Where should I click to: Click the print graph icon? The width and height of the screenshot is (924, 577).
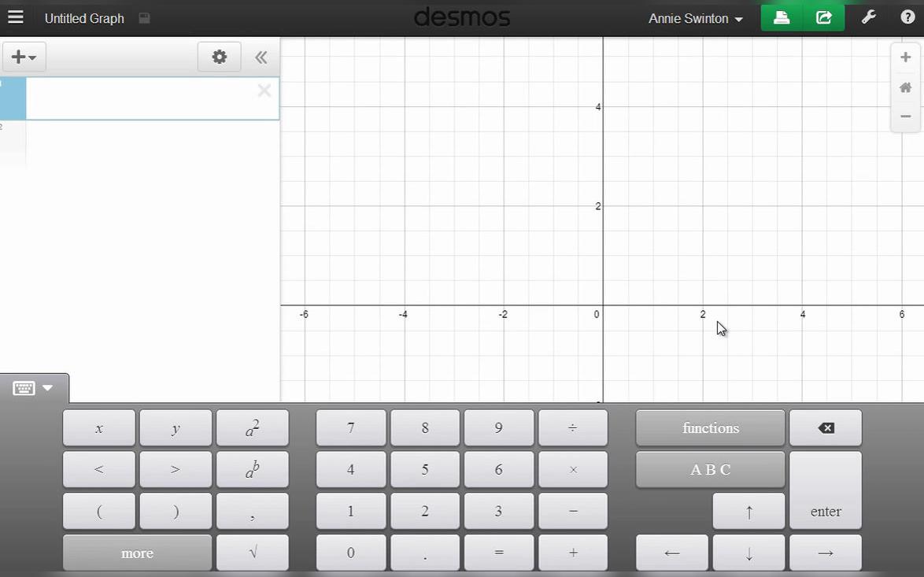[781, 17]
